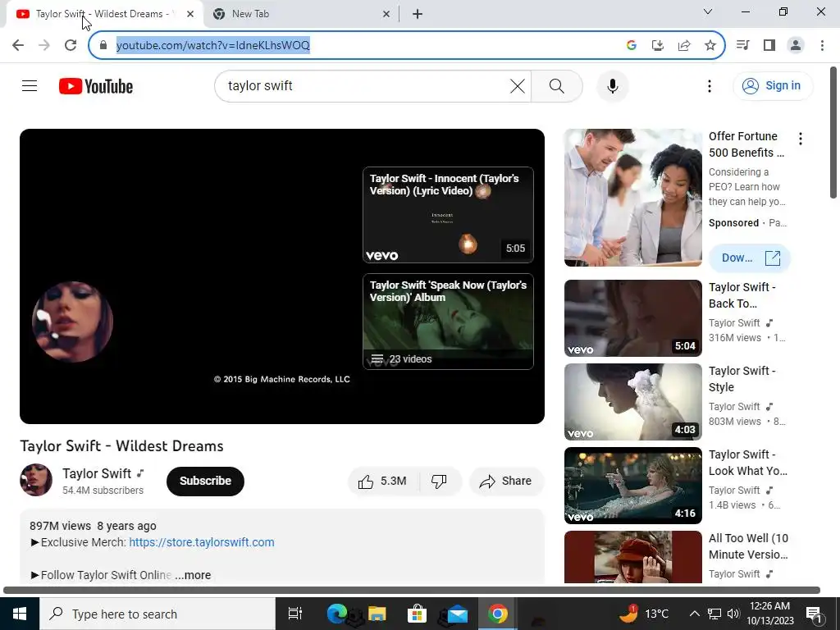This screenshot has width=840, height=630.
Task: Click circular channel avatar in video player
Action: tap(72, 322)
